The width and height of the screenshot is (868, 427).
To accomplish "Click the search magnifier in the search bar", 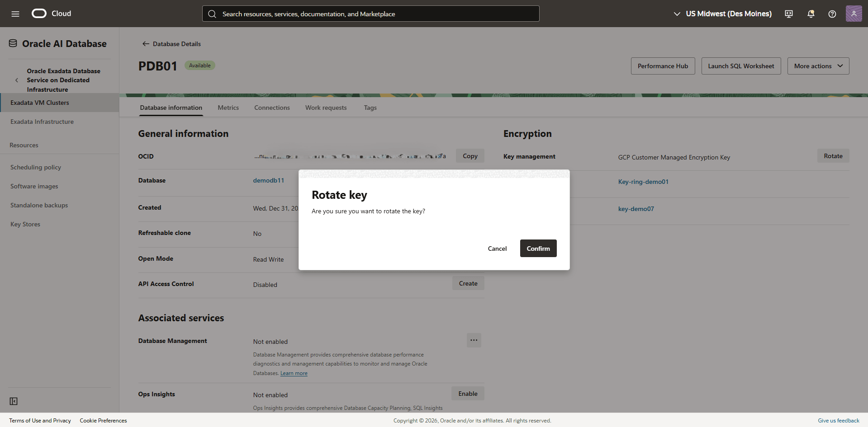I will (x=212, y=14).
